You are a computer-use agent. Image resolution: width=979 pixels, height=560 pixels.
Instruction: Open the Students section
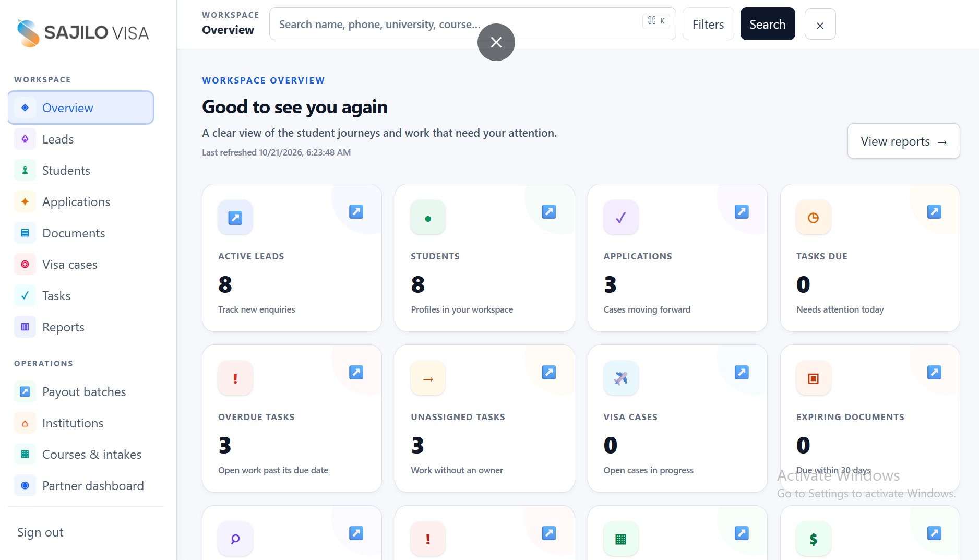coord(81,170)
